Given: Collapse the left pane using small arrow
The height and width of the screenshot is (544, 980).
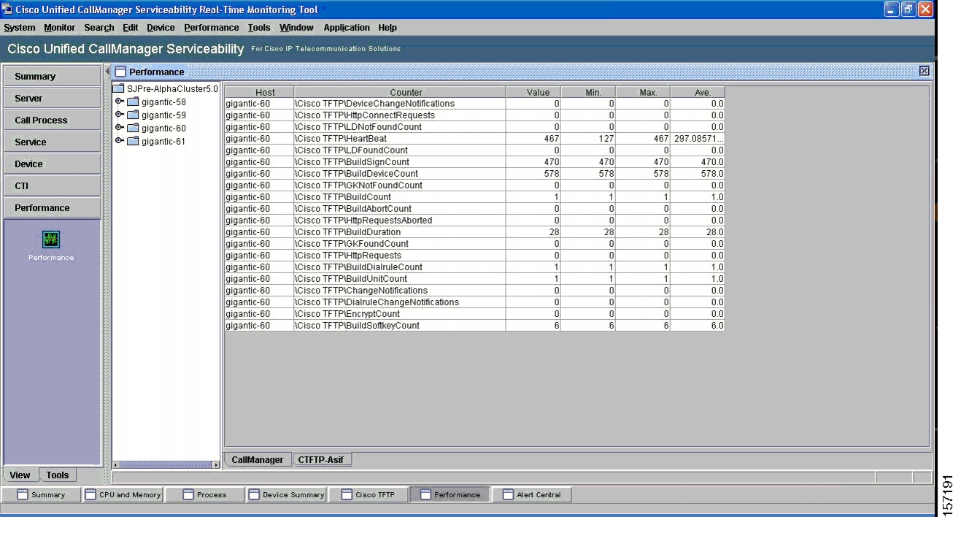Looking at the screenshot, I should point(107,71).
